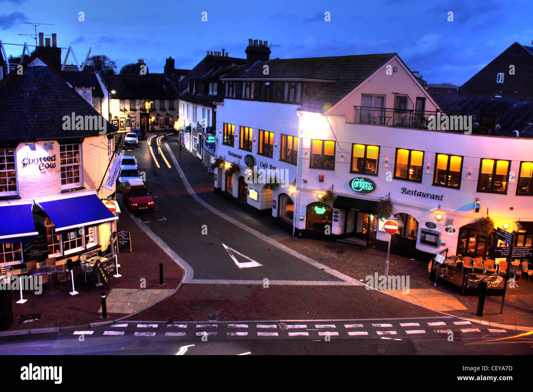Viewport: 533px width, 392px height.
Task: Click the Spotted Cow wall sign lettering
Action: [x=39, y=162]
